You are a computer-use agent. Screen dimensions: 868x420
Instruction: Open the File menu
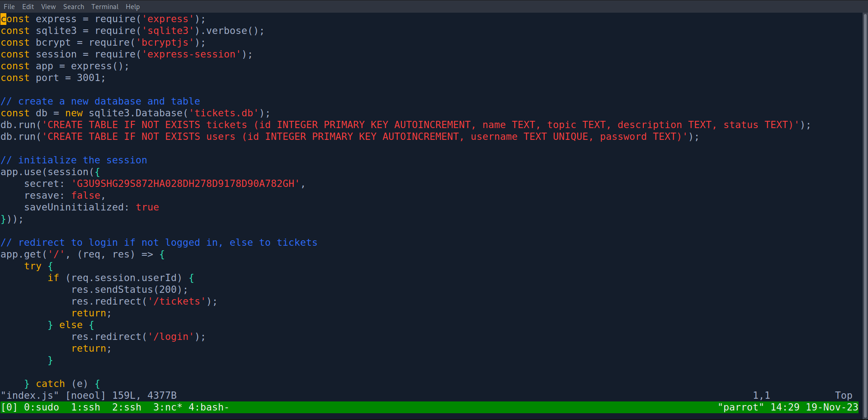pos(9,7)
